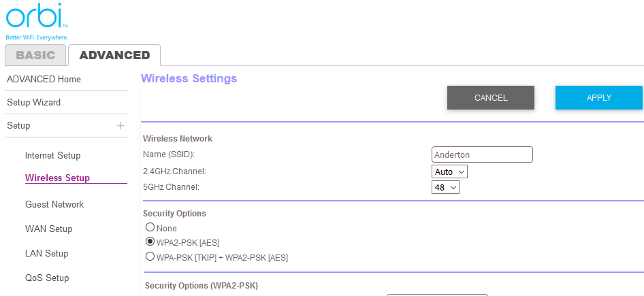Switch to the ADVANCED tab
The image size is (644, 296).
(x=114, y=55)
